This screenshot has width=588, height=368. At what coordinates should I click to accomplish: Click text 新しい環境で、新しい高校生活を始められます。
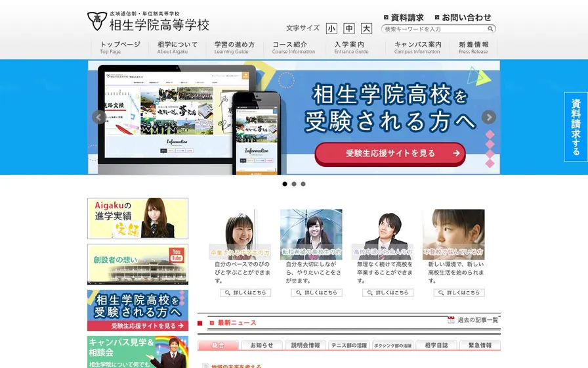[x=456, y=273]
